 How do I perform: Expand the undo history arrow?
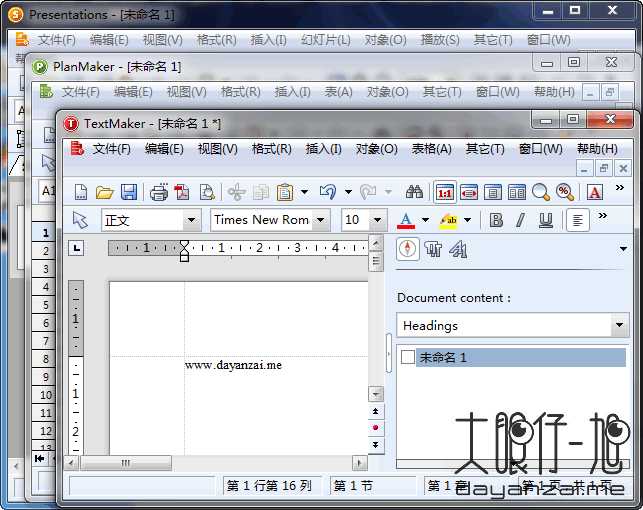tap(348, 191)
